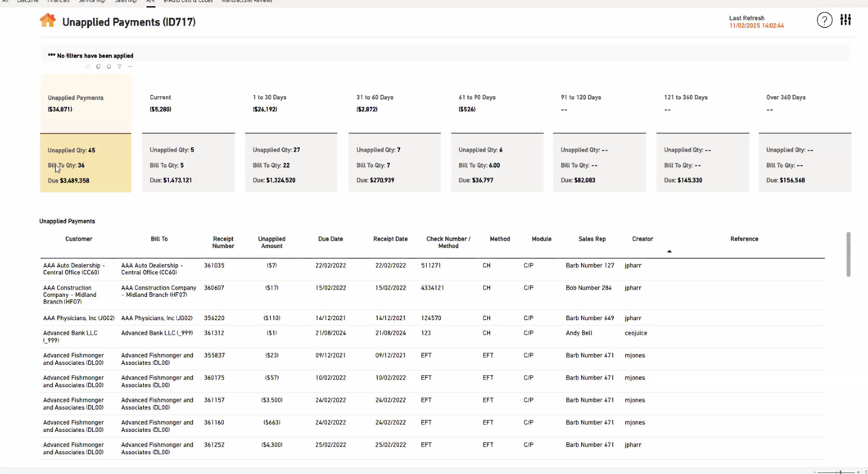The height and width of the screenshot is (474, 868).
Task: Sort by the Sales Rep column header
Action: [x=592, y=239]
